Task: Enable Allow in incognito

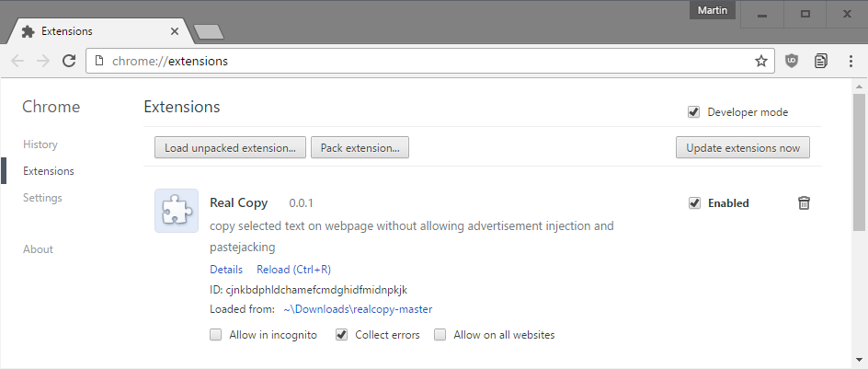Action: [215, 335]
